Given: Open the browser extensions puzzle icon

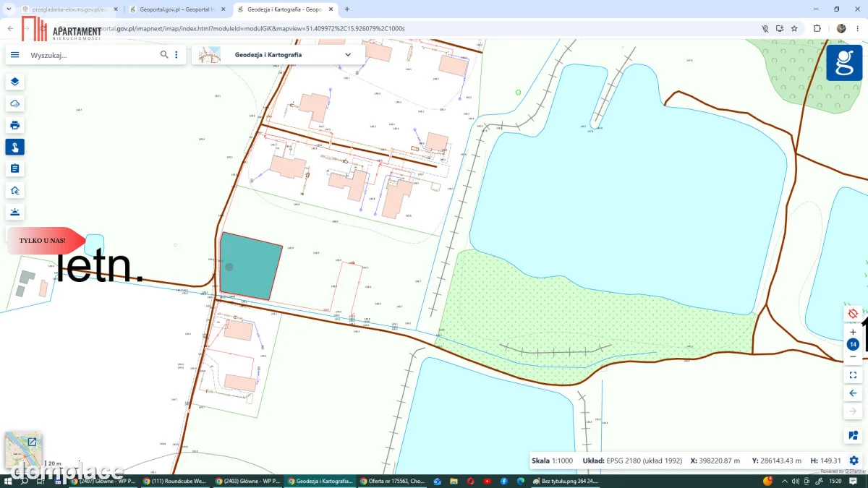Looking at the screenshot, I should pyautogui.click(x=817, y=28).
